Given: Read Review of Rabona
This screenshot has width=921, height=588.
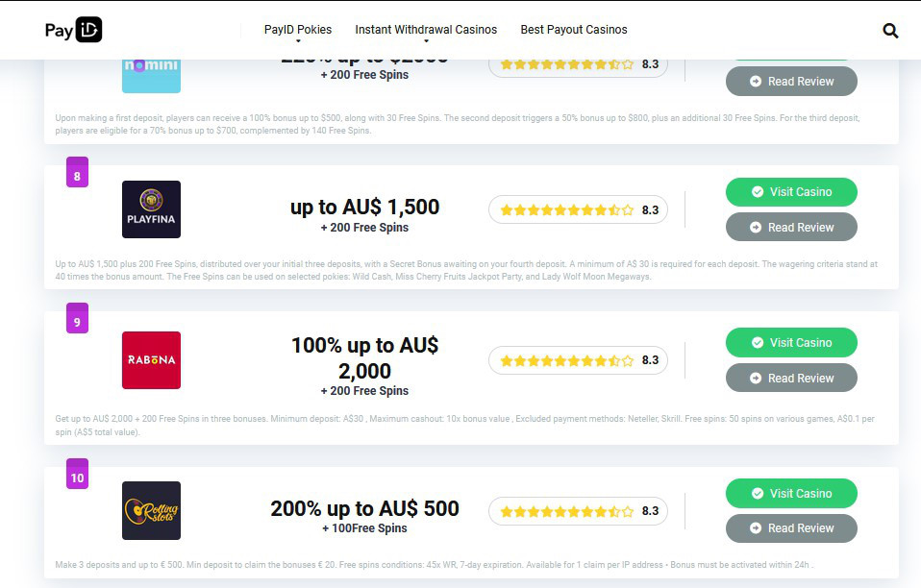Looking at the screenshot, I should click(791, 378).
